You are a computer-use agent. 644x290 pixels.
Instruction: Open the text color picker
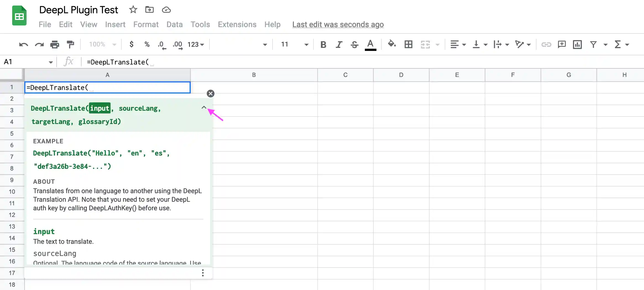click(371, 44)
